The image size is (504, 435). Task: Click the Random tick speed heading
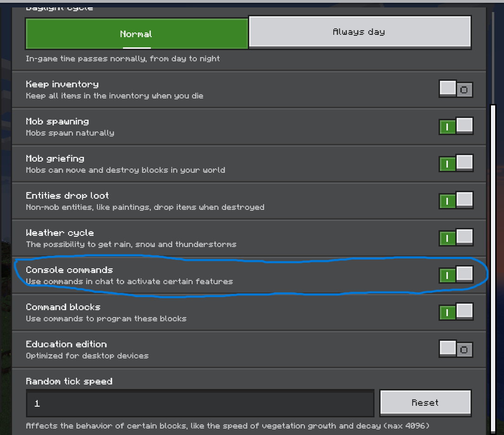tap(69, 381)
